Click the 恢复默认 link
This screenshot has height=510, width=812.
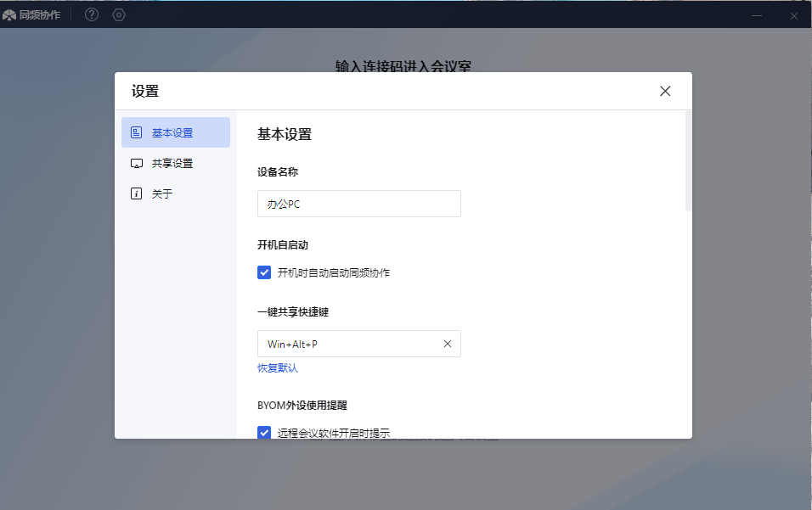[278, 368]
